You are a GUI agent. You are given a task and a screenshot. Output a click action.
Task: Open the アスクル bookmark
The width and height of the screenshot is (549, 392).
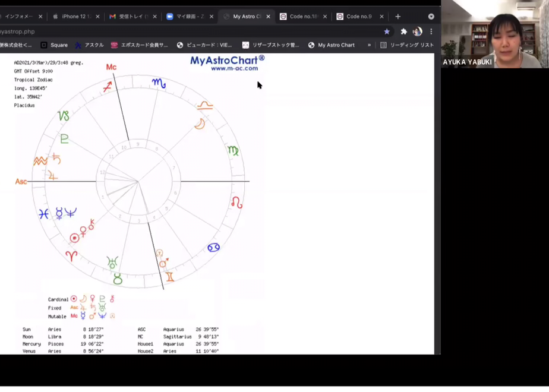90,45
